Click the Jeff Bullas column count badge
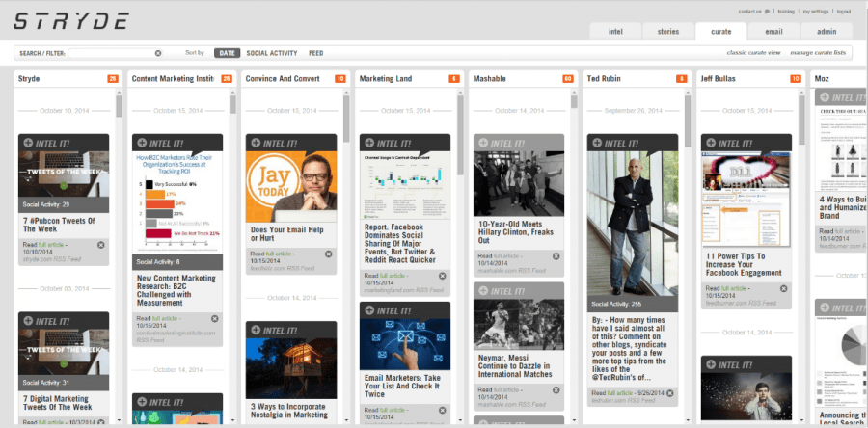The width and height of the screenshot is (868, 428). point(796,79)
